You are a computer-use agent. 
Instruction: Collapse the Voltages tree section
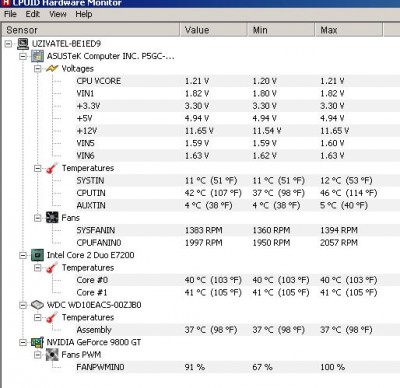38,69
